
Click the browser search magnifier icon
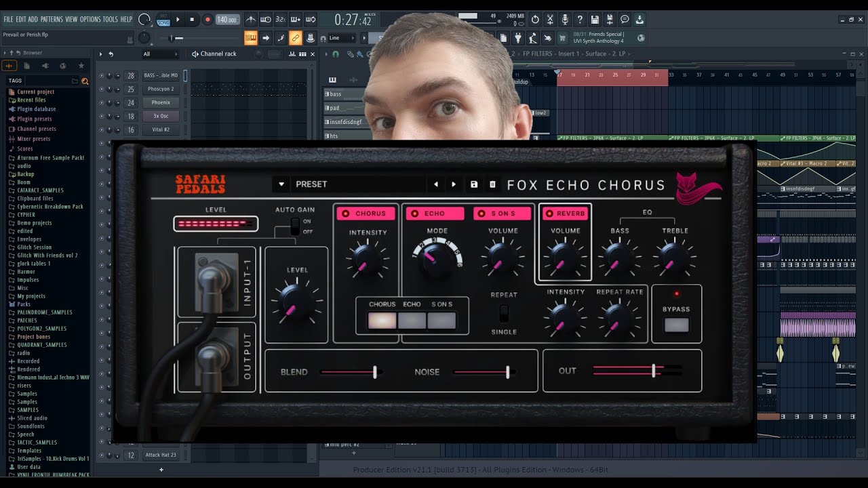[85, 81]
